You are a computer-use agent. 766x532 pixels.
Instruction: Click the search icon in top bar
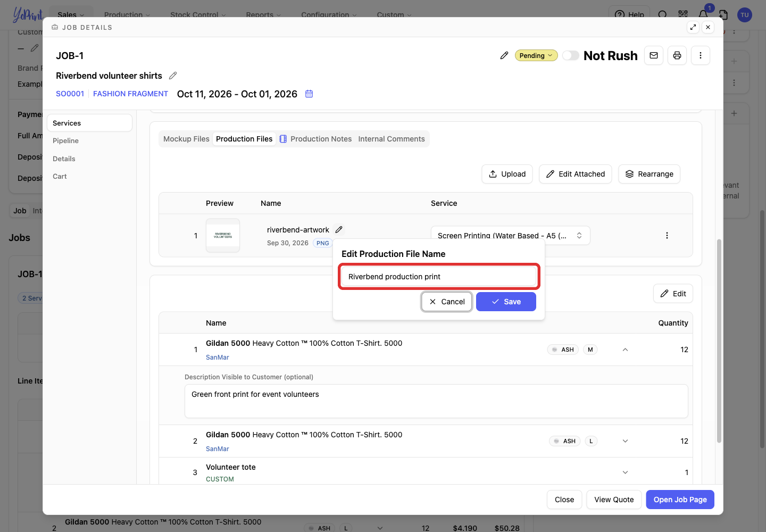(663, 14)
